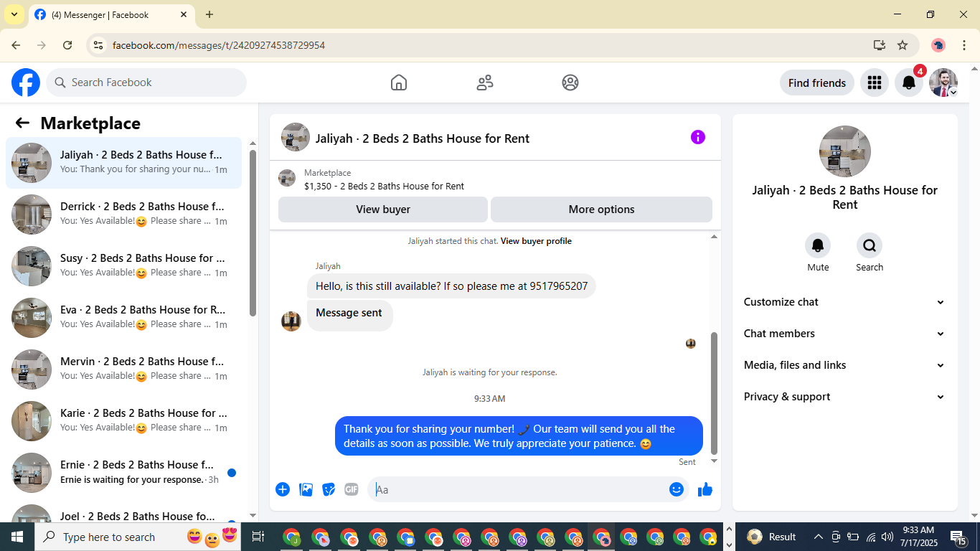The width and height of the screenshot is (980, 551).
Task: Open the Groups icon in top navigation
Action: coord(570,83)
